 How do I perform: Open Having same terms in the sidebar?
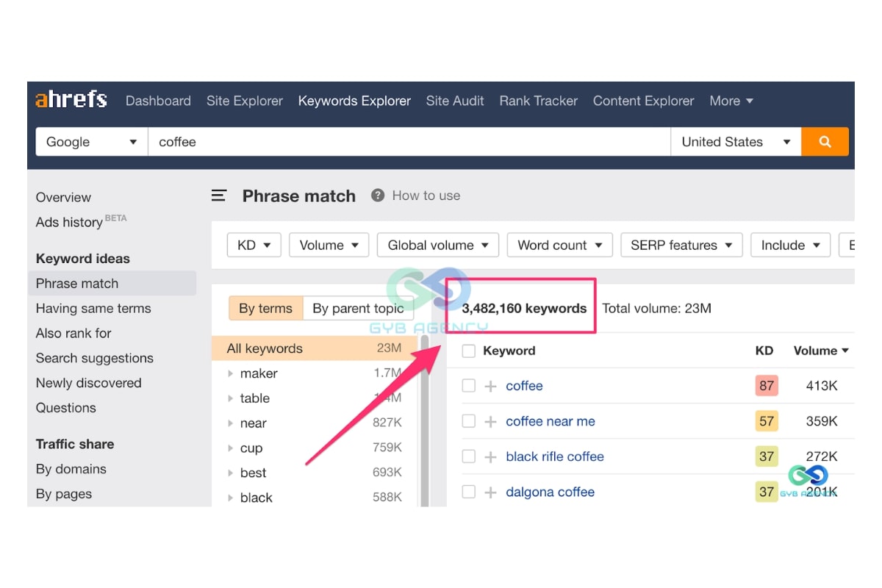93,309
